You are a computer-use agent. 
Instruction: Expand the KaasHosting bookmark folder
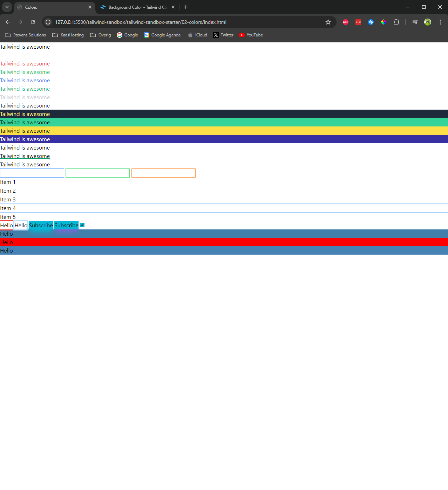coord(68,35)
